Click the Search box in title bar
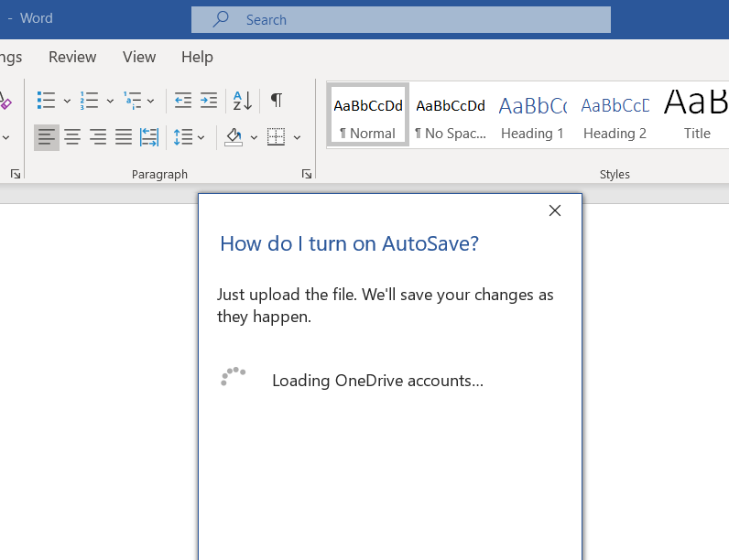729x560 pixels. [401, 19]
